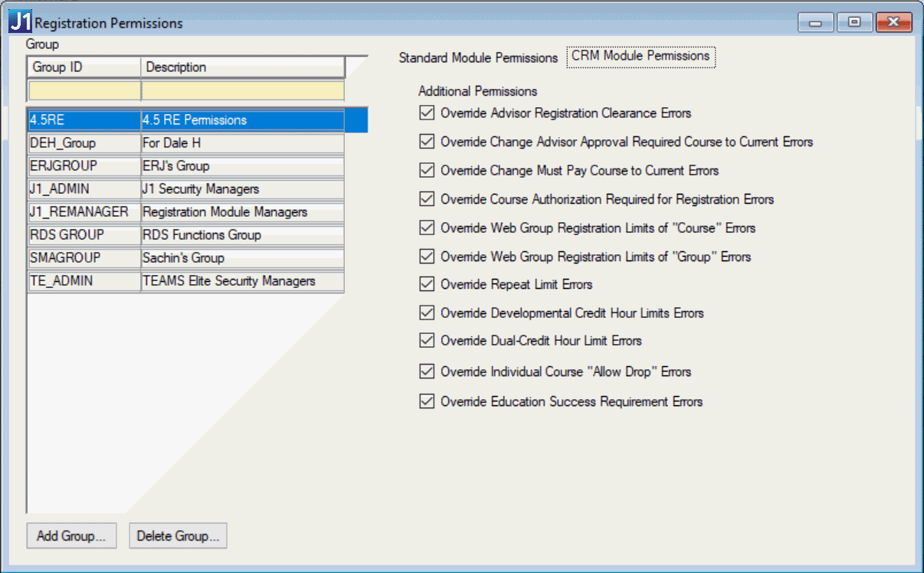Viewport: 924px width, 573px height.
Task: Toggle Override Individual Course "Allow Drop" Errors
Action: (427, 372)
